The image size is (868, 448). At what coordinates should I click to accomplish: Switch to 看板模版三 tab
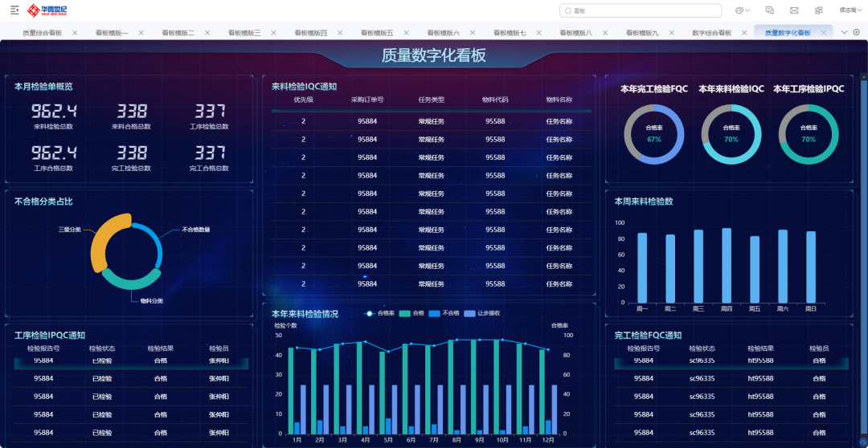click(x=244, y=33)
